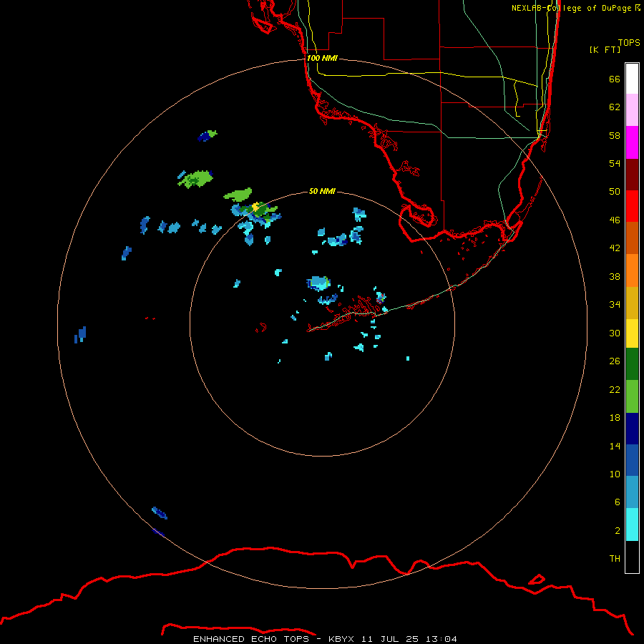Click the white swatch on the tops legend

pos(632,79)
